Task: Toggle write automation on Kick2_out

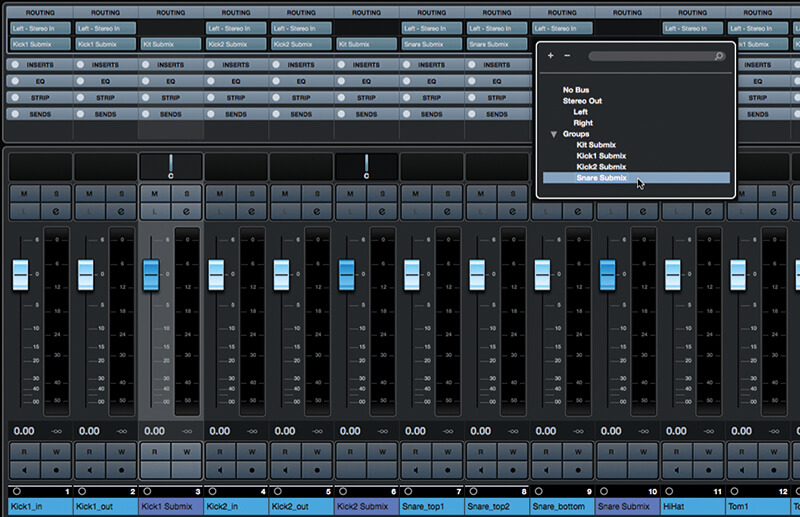Action: 317,452
